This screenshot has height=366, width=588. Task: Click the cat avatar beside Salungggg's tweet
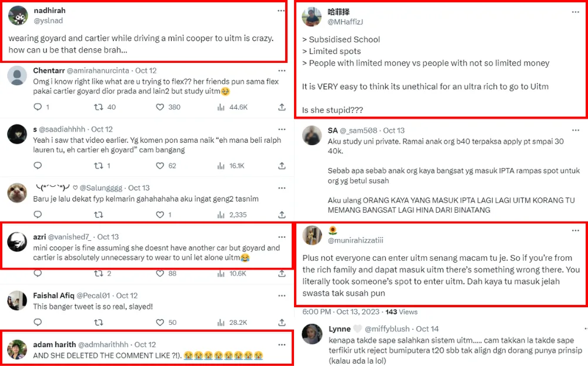pos(17,193)
